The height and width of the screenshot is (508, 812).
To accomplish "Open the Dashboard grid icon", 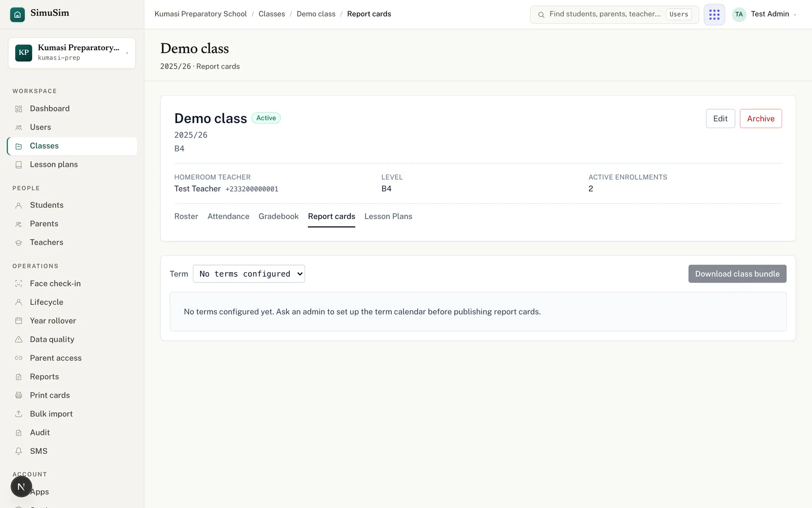I will [19, 109].
